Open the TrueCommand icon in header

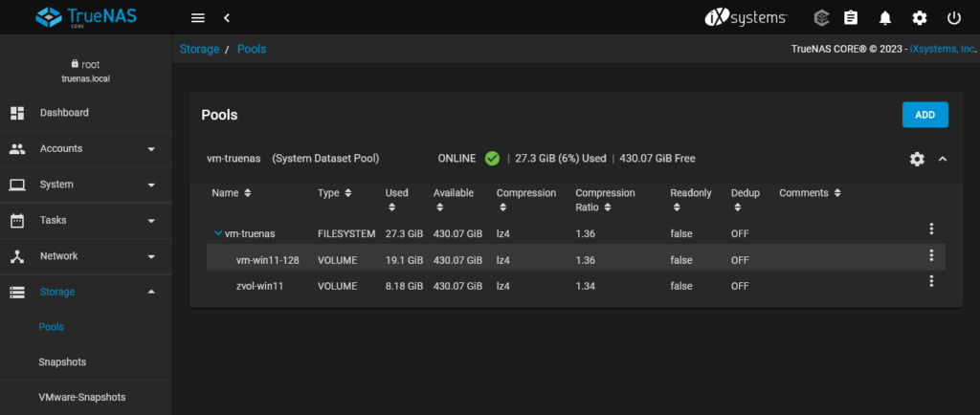(821, 17)
